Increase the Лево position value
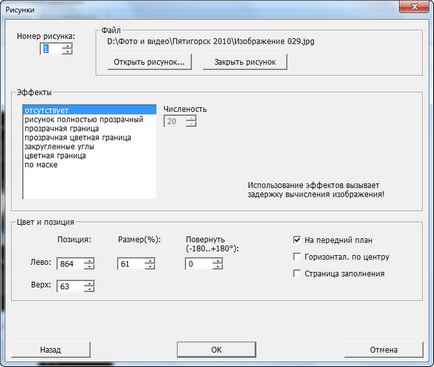Screen dimensions: 434x367 [89, 261]
